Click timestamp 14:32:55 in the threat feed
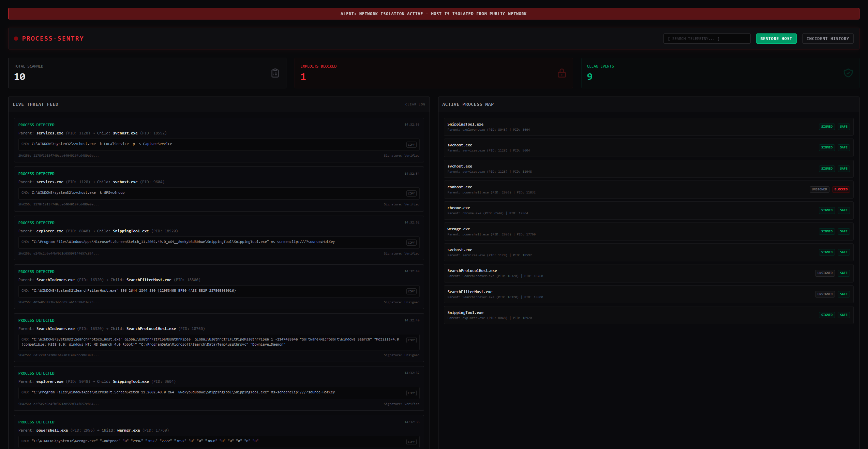 pyautogui.click(x=412, y=125)
